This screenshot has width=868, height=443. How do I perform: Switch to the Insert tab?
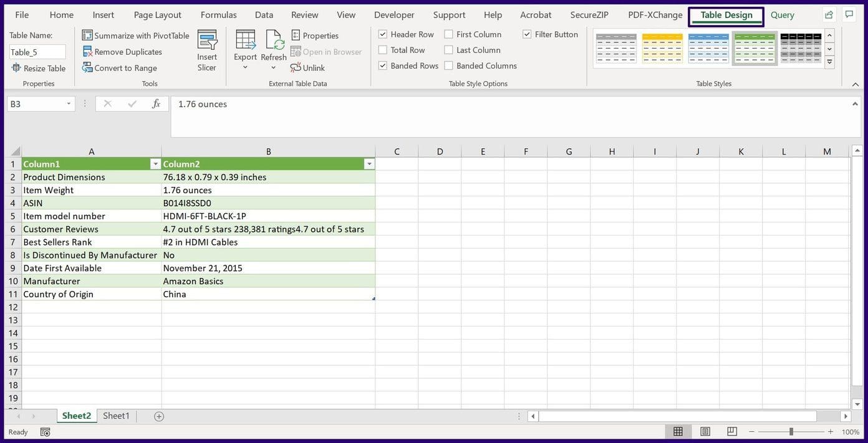click(104, 15)
